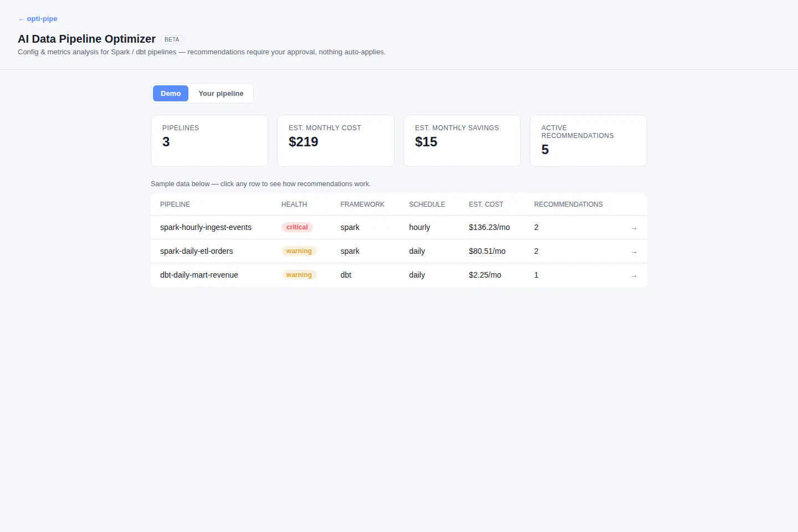The width and height of the screenshot is (798, 532).
Task: Click the PIPELINE column header
Action: tap(175, 204)
